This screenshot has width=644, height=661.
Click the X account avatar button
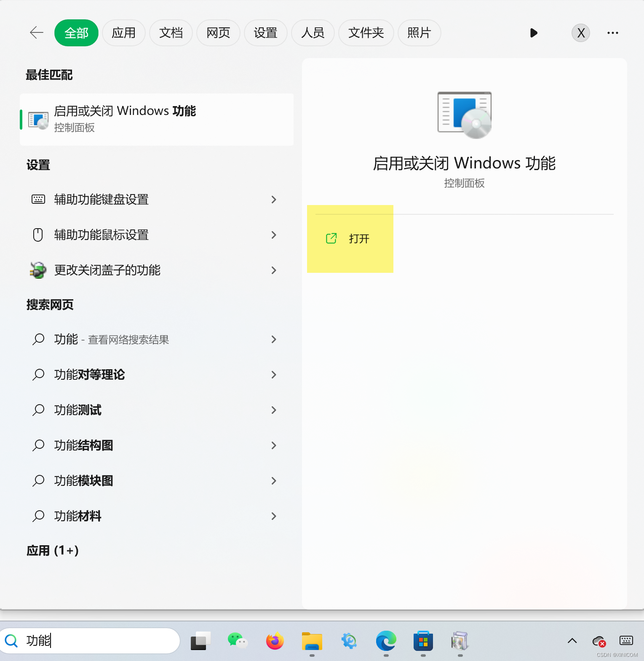point(581,33)
